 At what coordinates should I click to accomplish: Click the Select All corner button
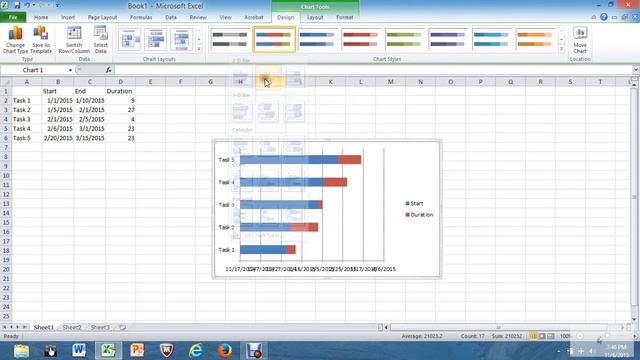click(6, 82)
